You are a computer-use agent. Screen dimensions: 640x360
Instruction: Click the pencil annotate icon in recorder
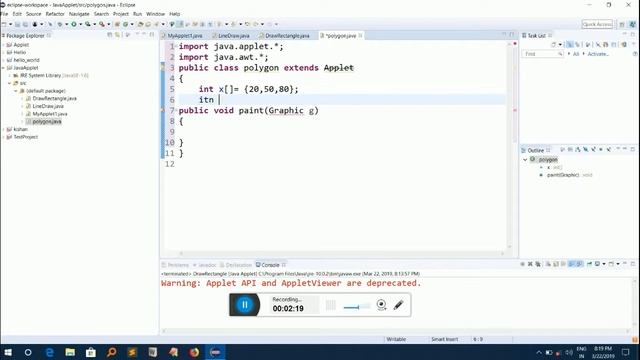(x=398, y=304)
